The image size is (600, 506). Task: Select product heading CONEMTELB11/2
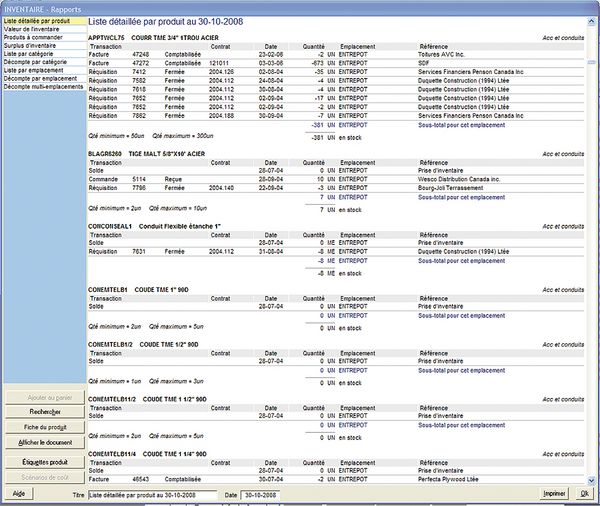[x=147, y=400]
